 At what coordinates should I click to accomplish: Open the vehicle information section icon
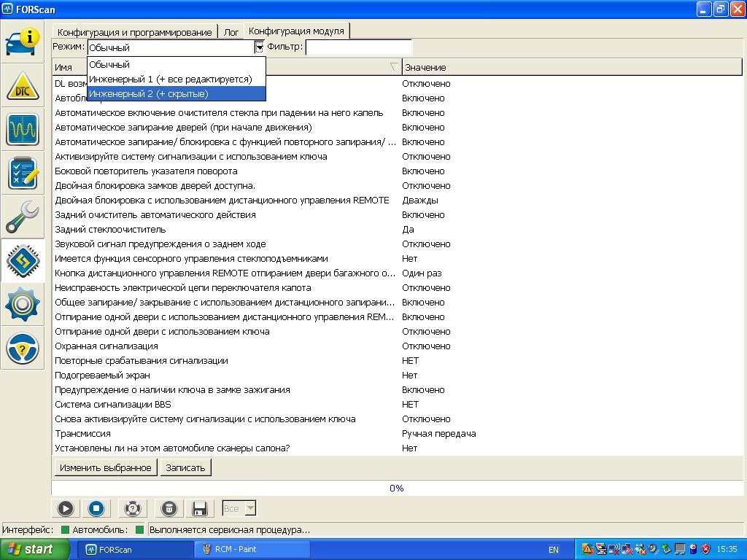(23, 42)
